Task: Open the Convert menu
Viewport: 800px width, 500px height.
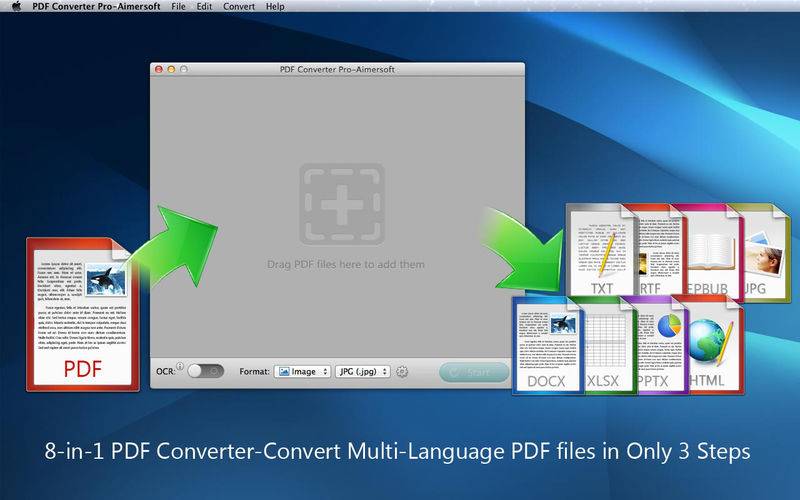Action: tap(239, 7)
